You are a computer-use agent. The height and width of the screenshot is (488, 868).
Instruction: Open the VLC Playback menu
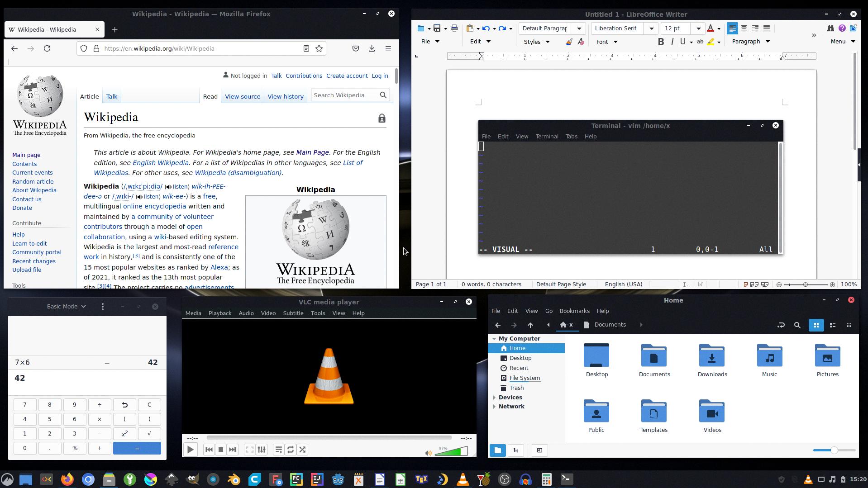(x=219, y=313)
